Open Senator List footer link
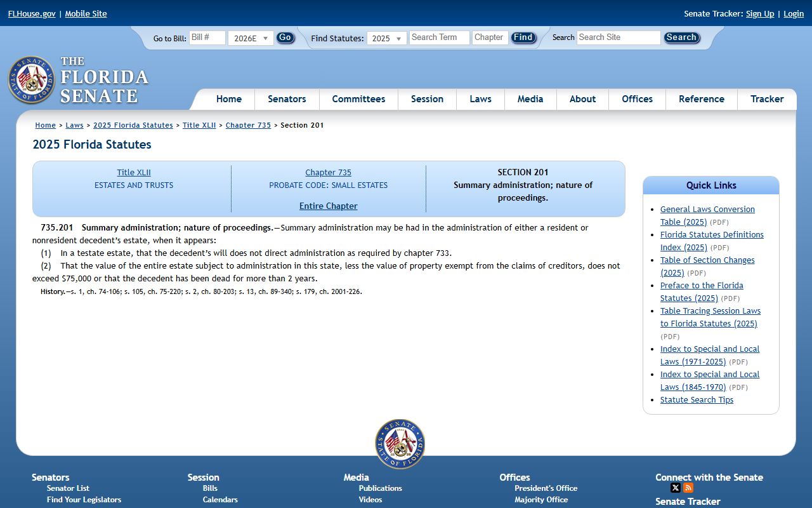 tap(68, 488)
